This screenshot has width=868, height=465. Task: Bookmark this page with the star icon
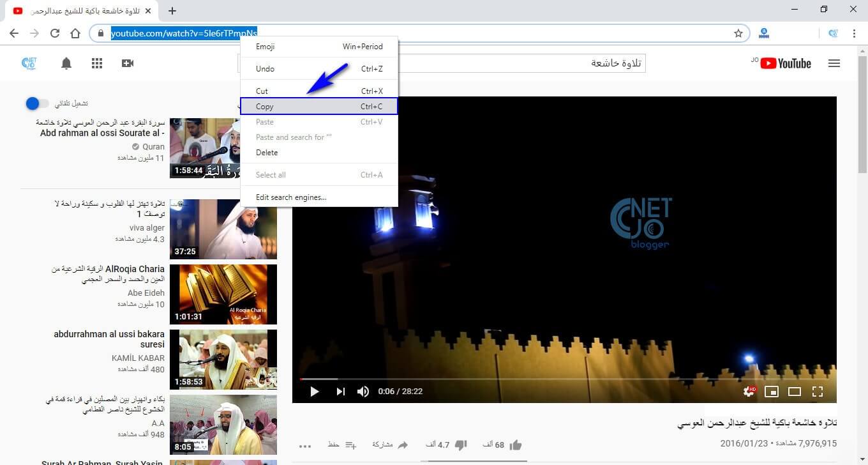[x=738, y=33]
